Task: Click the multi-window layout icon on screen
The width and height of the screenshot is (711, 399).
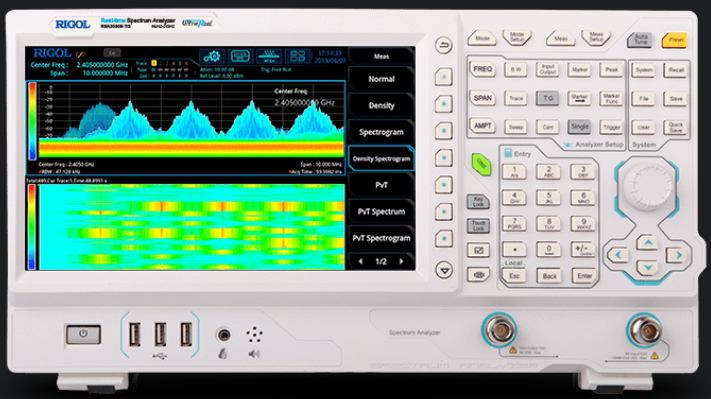Action: tap(297, 57)
